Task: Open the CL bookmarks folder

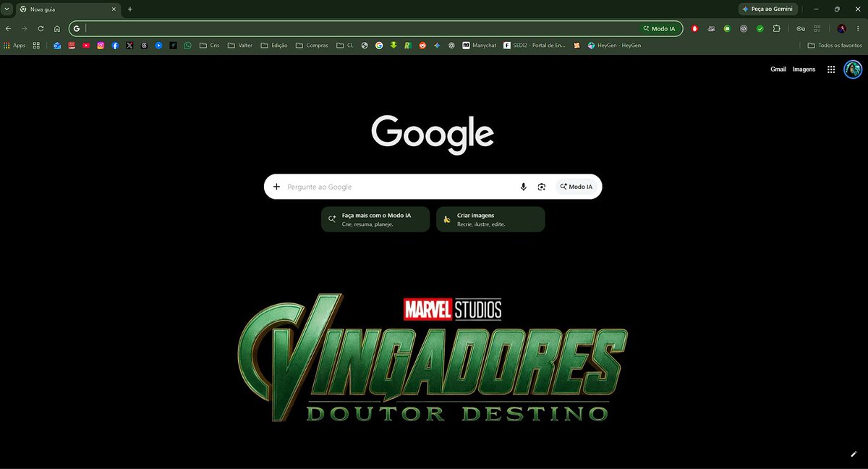Action: pyautogui.click(x=345, y=46)
